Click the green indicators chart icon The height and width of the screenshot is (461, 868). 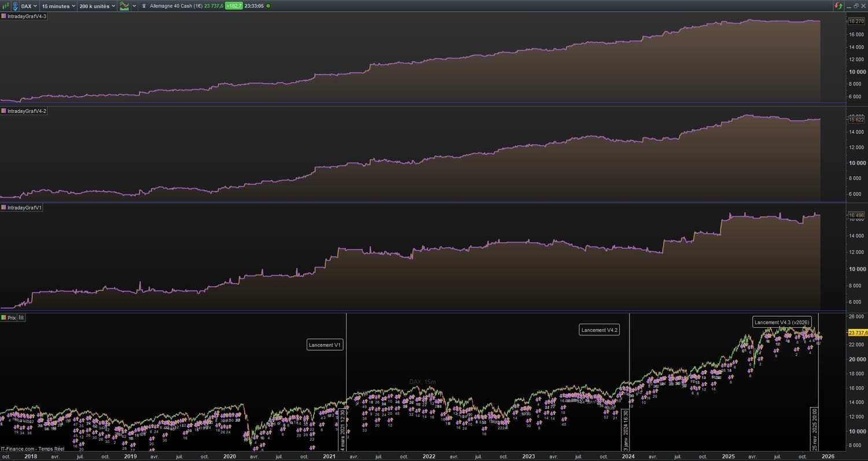click(x=124, y=6)
